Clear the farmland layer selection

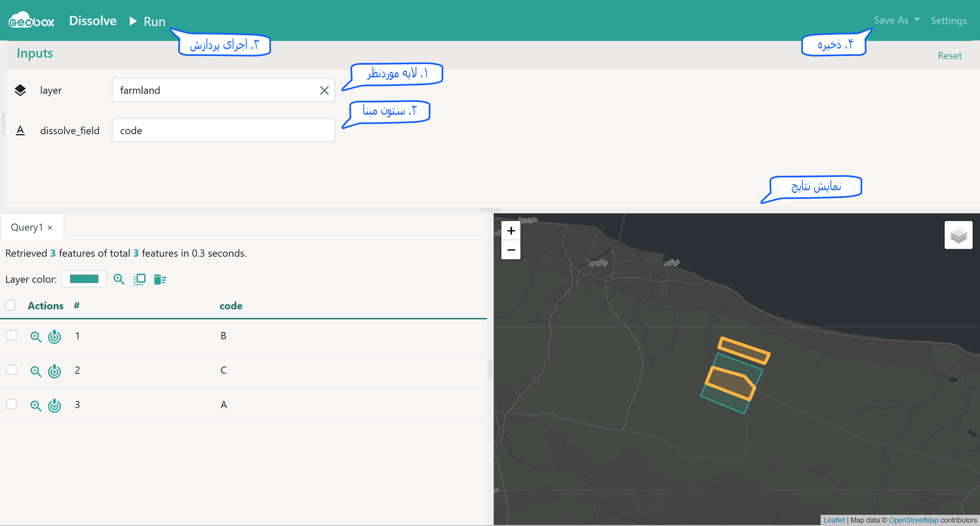click(x=324, y=90)
